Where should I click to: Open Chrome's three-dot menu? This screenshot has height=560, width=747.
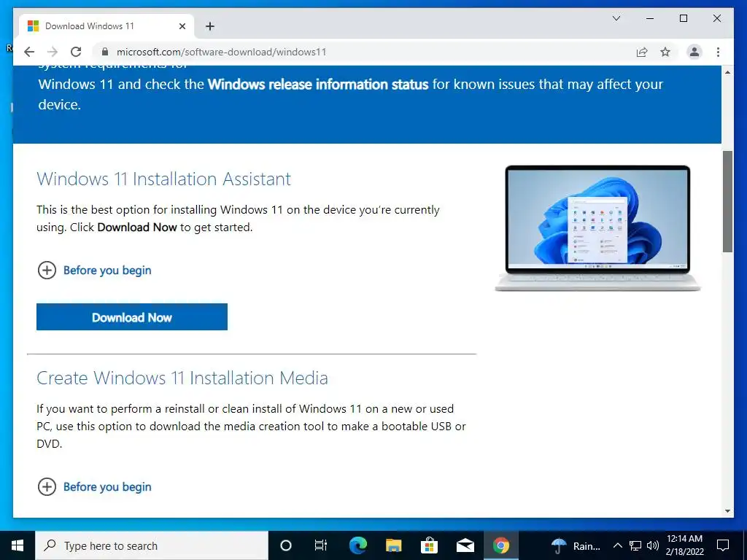[718, 52]
